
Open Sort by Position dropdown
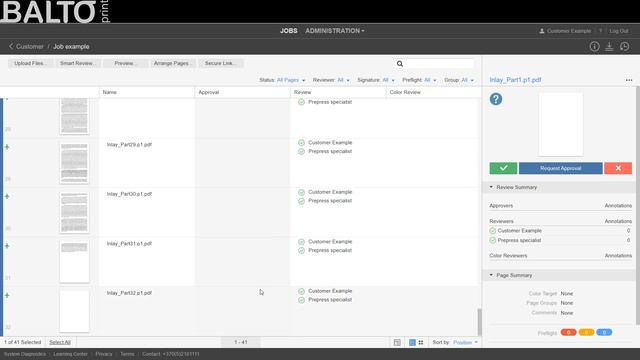(465, 342)
